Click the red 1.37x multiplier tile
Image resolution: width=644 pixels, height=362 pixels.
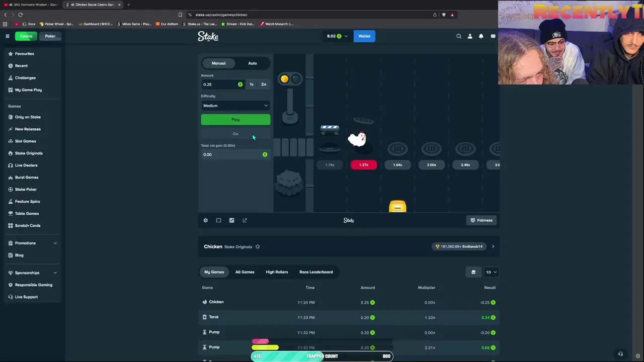364,165
